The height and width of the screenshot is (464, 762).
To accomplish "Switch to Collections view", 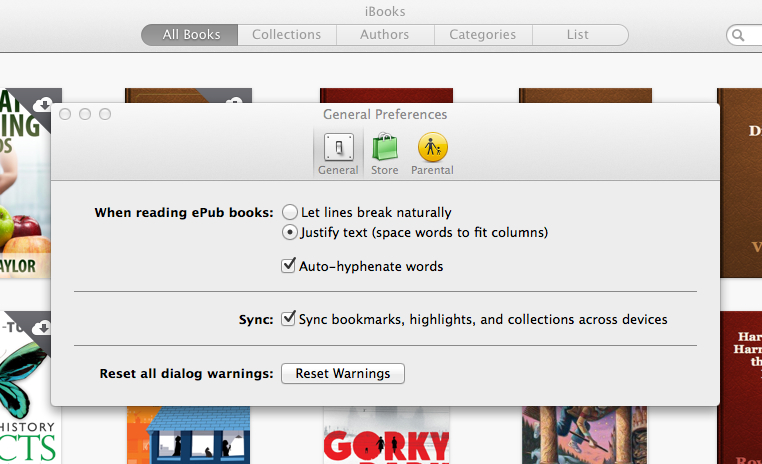I will (x=287, y=35).
